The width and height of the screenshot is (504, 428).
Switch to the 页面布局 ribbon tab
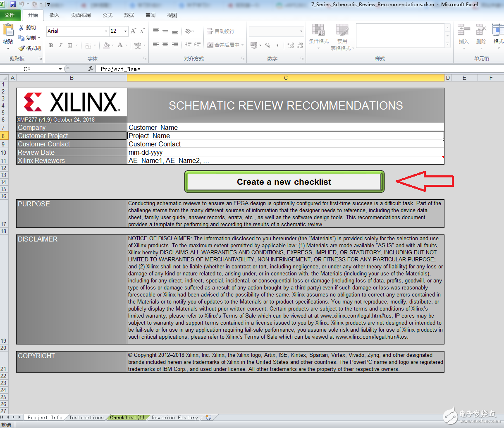[81, 15]
